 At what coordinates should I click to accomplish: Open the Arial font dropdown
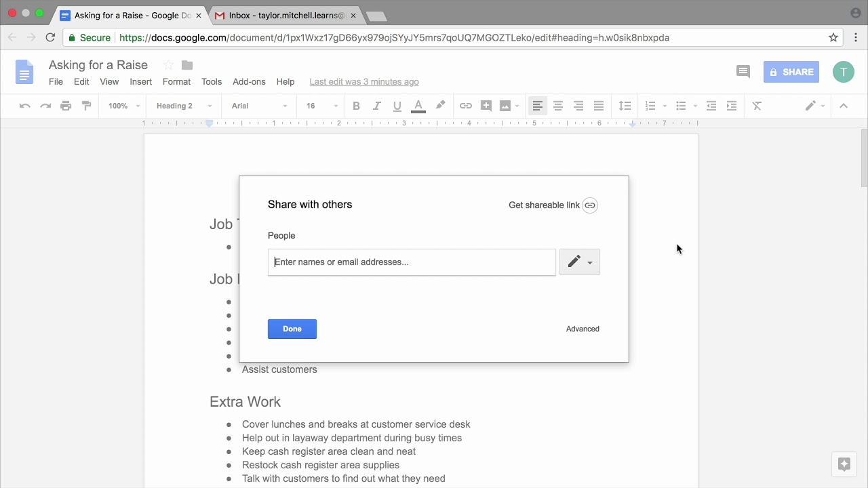(x=259, y=106)
